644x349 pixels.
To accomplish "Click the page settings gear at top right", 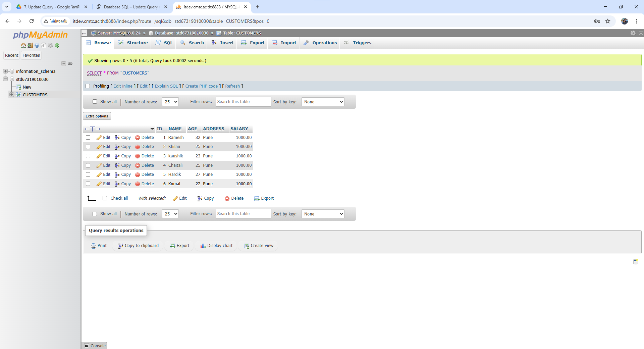I will click(633, 33).
